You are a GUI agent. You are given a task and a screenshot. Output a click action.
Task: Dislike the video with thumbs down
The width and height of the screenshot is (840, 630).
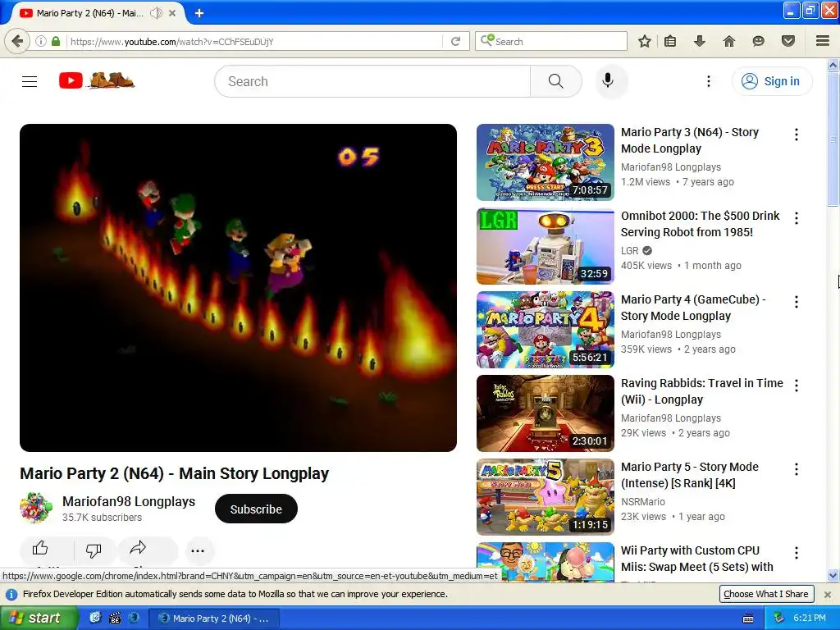[94, 550]
